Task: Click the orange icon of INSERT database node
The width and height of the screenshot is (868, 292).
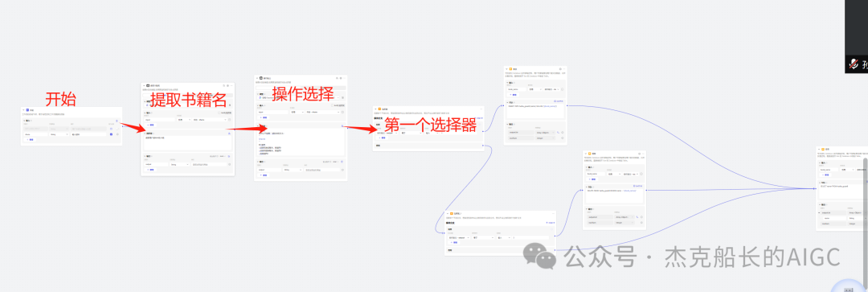Action: pyautogui.click(x=510, y=68)
